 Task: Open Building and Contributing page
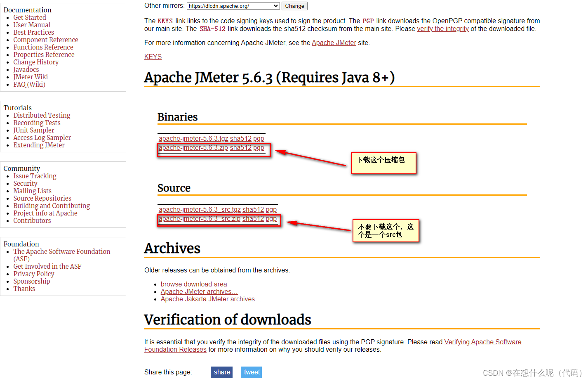click(52, 206)
